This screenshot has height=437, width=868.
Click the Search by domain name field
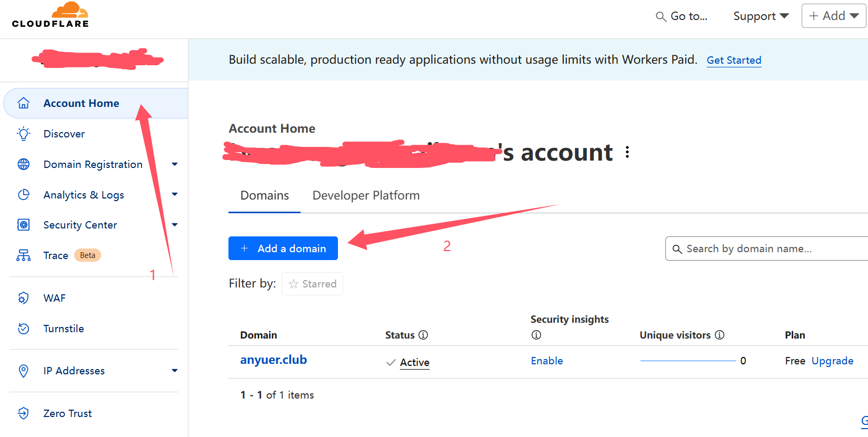pyautogui.click(x=766, y=249)
